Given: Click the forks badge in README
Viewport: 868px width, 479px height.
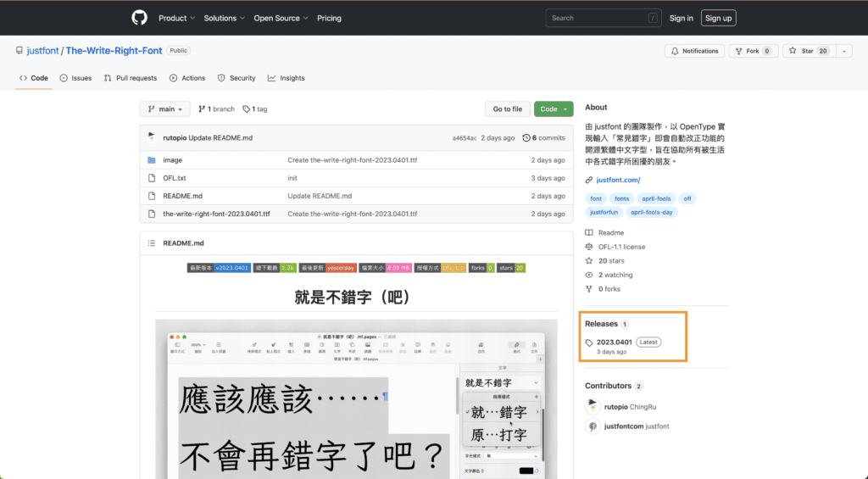Looking at the screenshot, I should [481, 267].
